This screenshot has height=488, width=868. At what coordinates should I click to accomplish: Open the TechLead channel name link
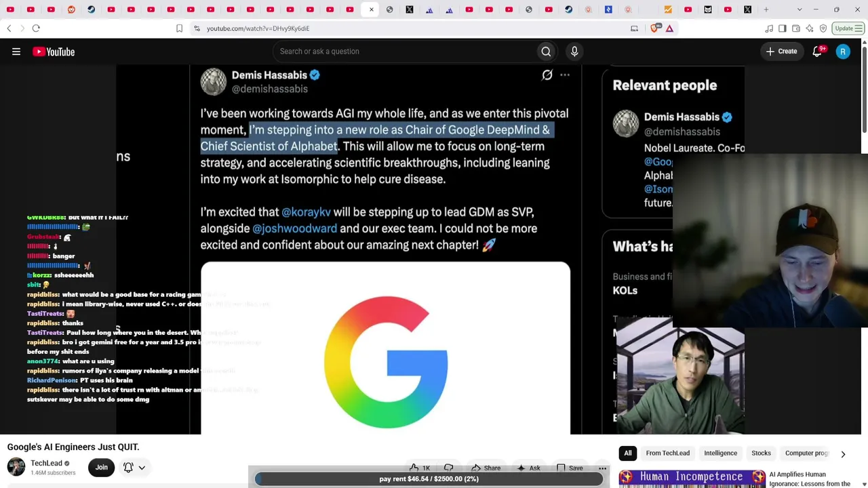[x=46, y=464]
